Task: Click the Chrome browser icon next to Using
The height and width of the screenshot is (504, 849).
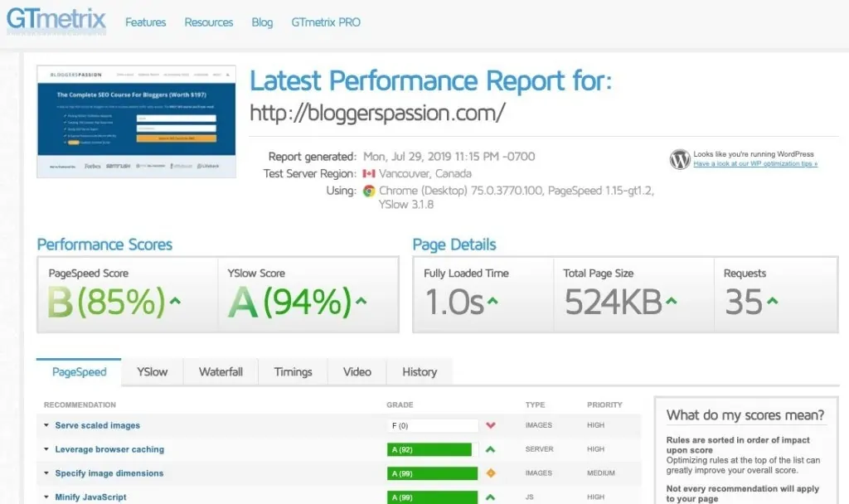Action: 370,191
